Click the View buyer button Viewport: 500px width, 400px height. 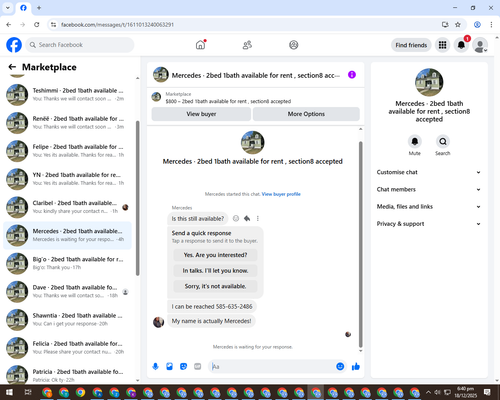(x=201, y=114)
